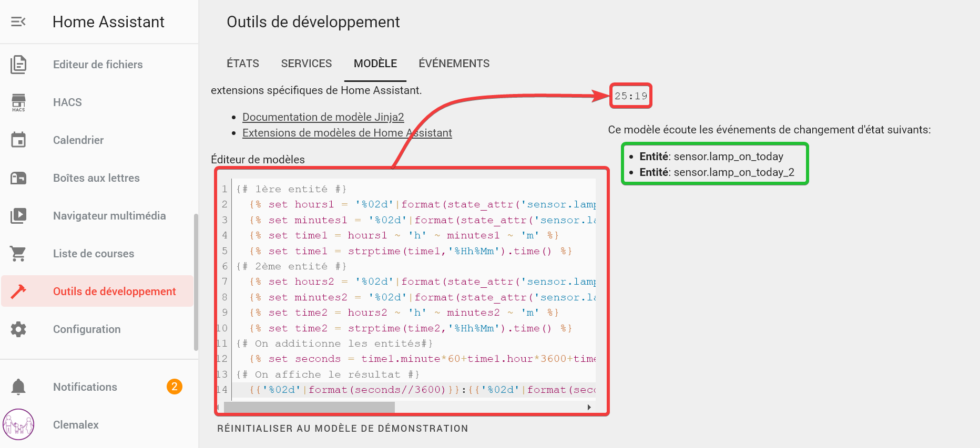Click the Boîtes aux lettres mailbox icon
The height and width of the screenshot is (448, 980).
coord(18,178)
